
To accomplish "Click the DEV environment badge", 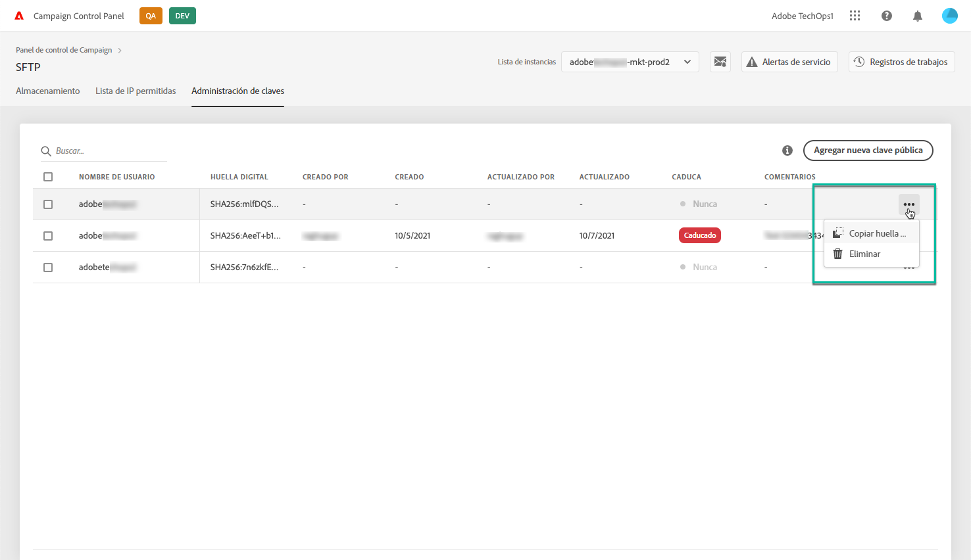I will [182, 16].
